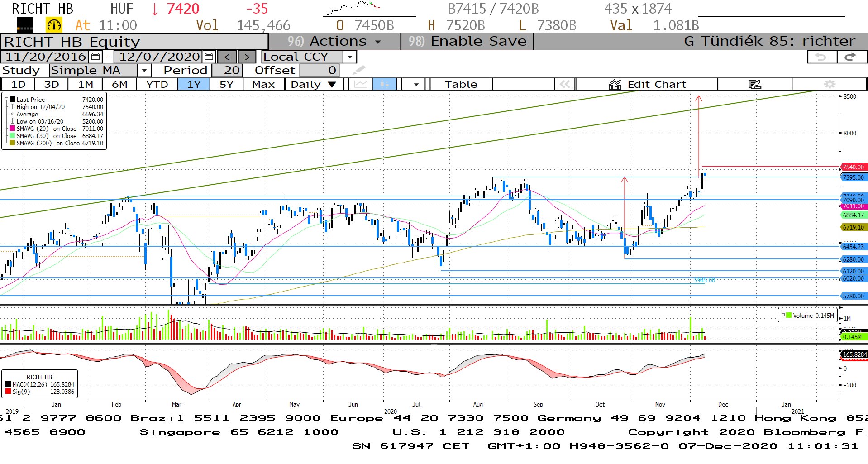The height and width of the screenshot is (464, 868).
Task: Click the 165.8284 MACD axis label
Action: pyautogui.click(x=854, y=354)
